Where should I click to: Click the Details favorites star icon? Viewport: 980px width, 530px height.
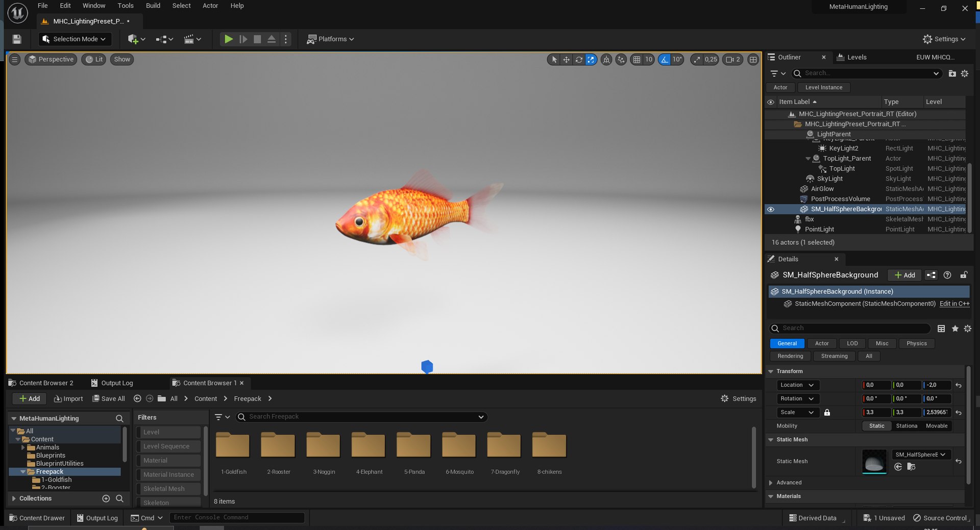(955, 329)
